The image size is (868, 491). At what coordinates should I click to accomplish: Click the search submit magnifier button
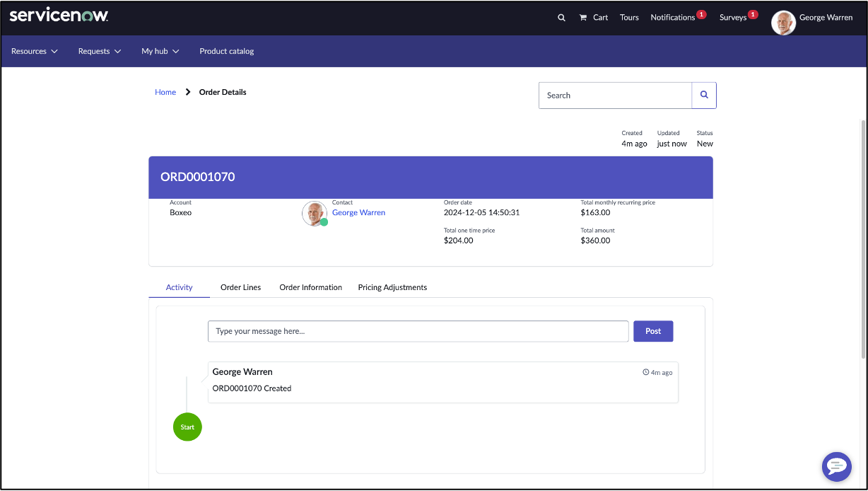click(704, 96)
